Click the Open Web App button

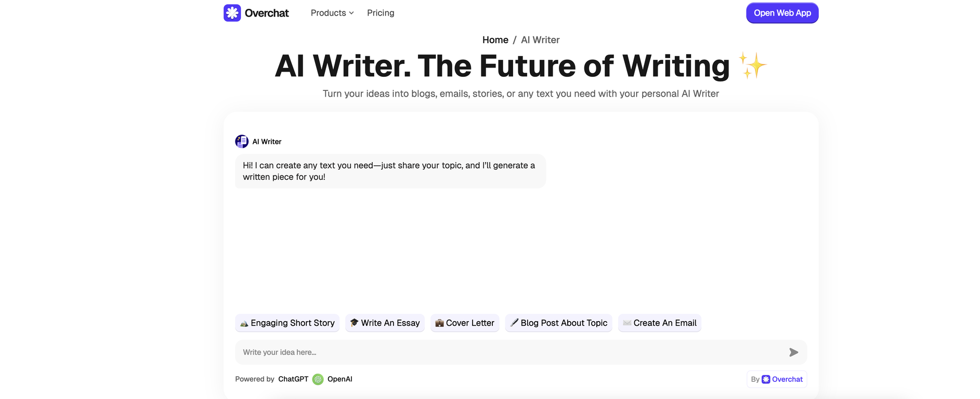782,12
